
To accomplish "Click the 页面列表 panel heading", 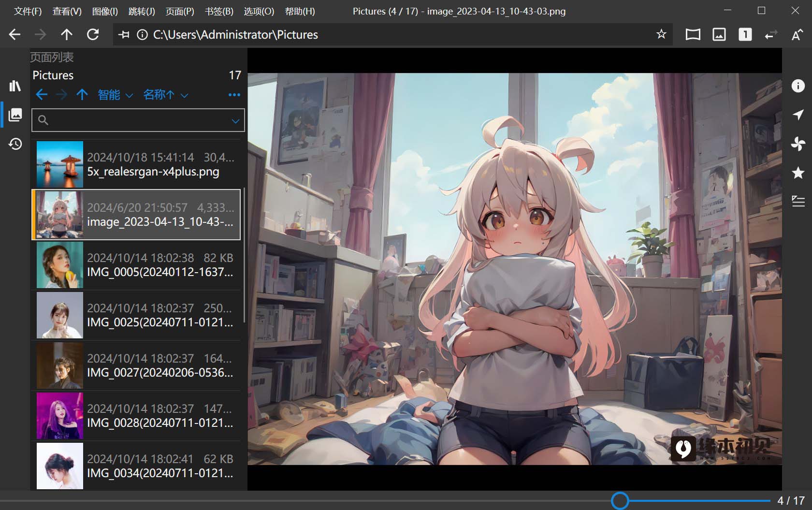I will (52, 58).
